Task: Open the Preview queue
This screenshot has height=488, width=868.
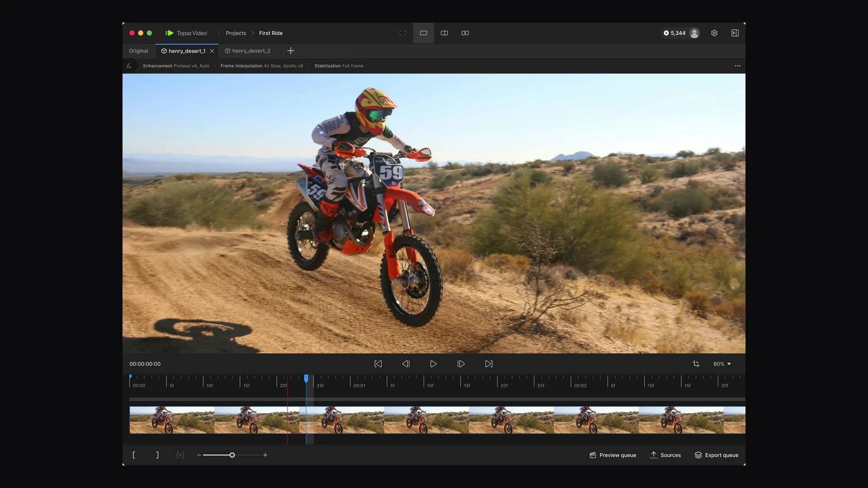Action: click(613, 455)
